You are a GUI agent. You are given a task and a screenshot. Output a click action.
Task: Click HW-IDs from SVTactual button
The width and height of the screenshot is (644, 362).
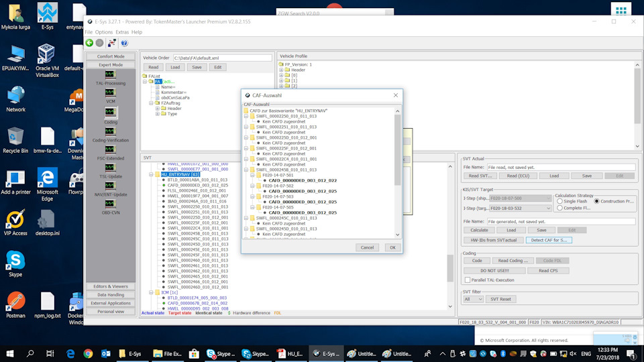pyautogui.click(x=493, y=240)
